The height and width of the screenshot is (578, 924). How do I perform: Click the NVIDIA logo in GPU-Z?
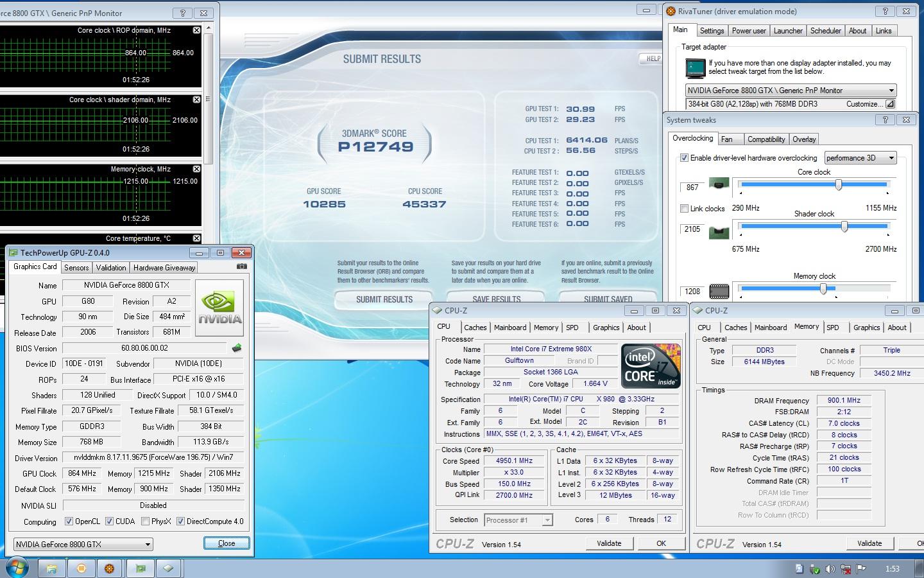(x=219, y=308)
